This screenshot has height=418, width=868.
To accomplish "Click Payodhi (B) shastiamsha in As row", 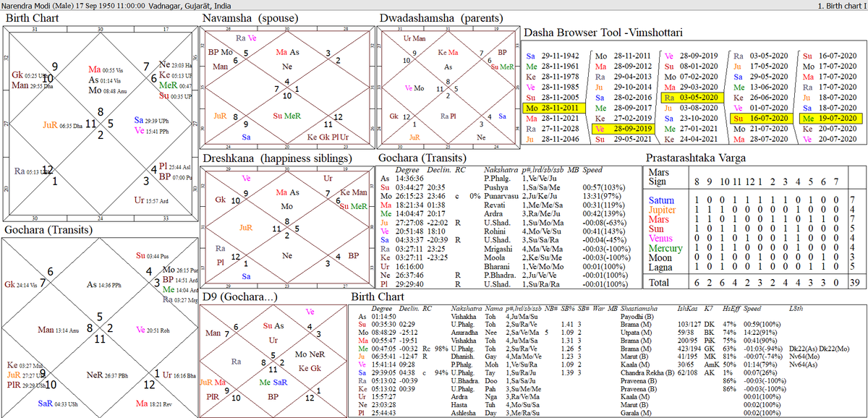I will coord(638,316).
